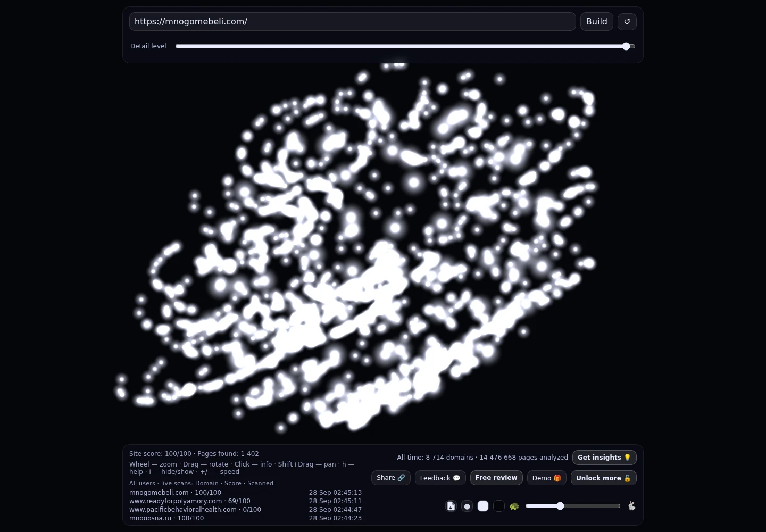
Task: Click the 28 Sep 02:45:13 timestamp
Action: click(335, 493)
